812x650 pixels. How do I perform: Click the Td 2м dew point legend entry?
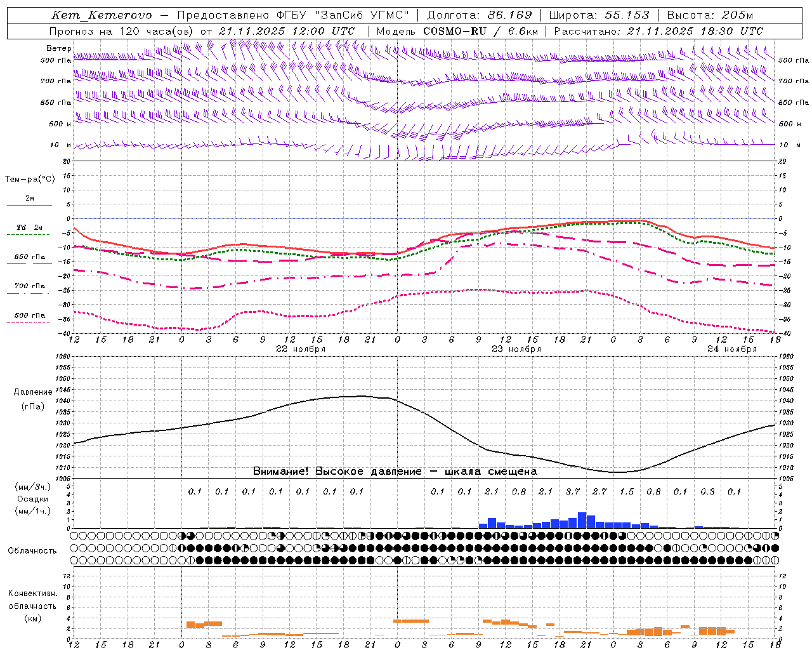click(x=30, y=227)
